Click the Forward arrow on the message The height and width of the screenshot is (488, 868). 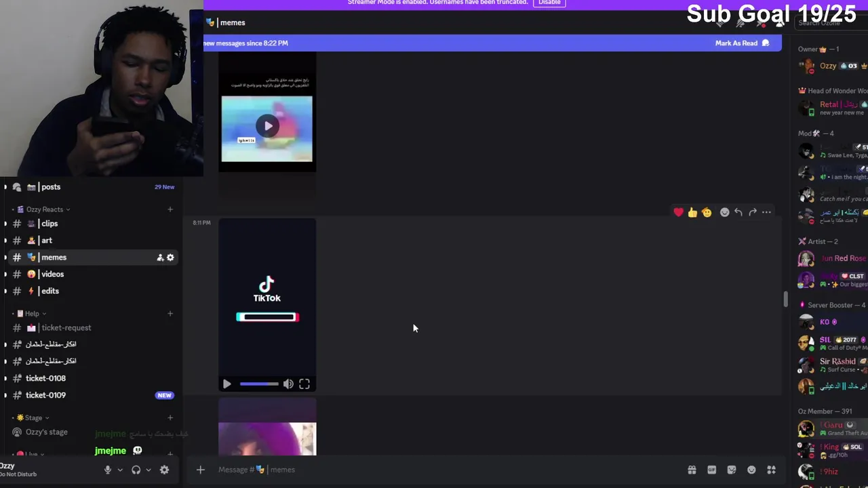(753, 212)
